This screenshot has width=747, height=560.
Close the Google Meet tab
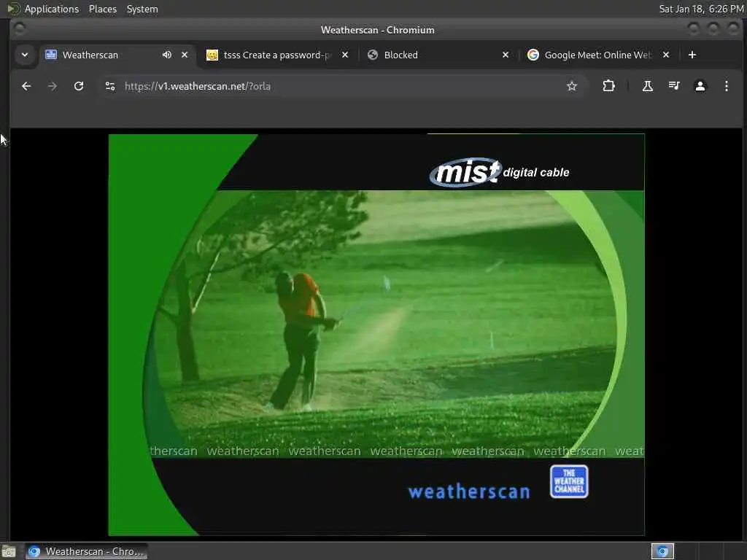[x=666, y=55]
